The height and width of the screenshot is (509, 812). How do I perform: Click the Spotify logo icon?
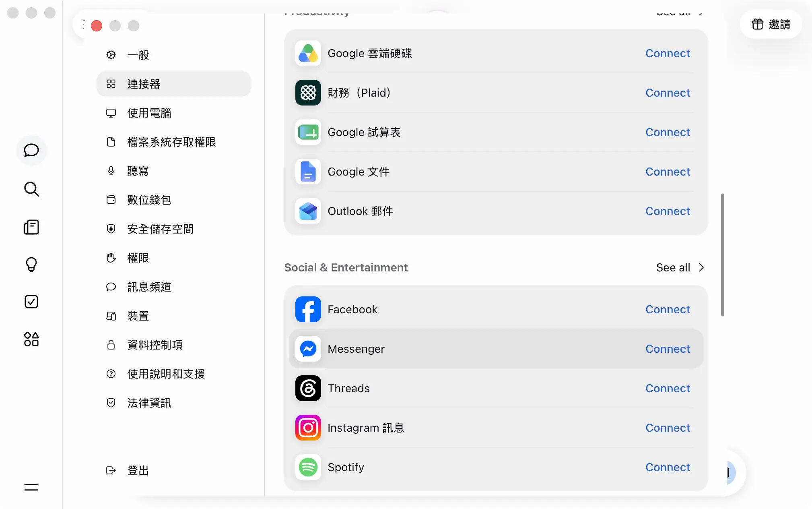click(x=308, y=467)
